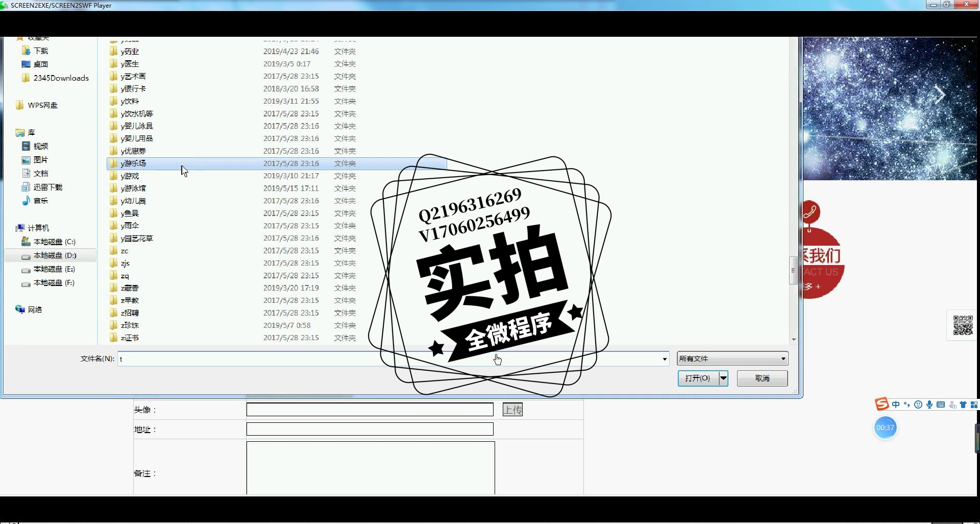Click the 上传 upload button
980x524 pixels.
(x=512, y=409)
